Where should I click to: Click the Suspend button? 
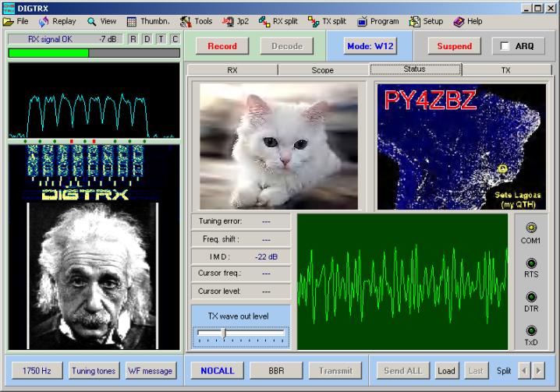(454, 46)
